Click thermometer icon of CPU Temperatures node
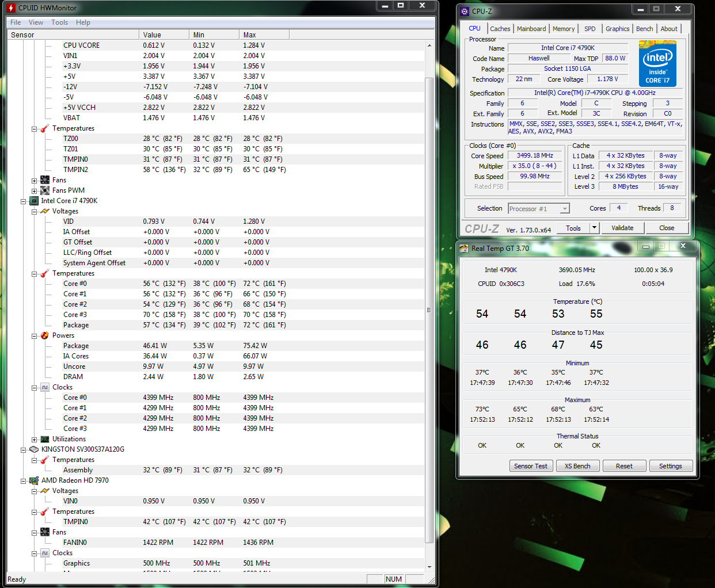Screen dimensions: 715x588 tap(45, 273)
